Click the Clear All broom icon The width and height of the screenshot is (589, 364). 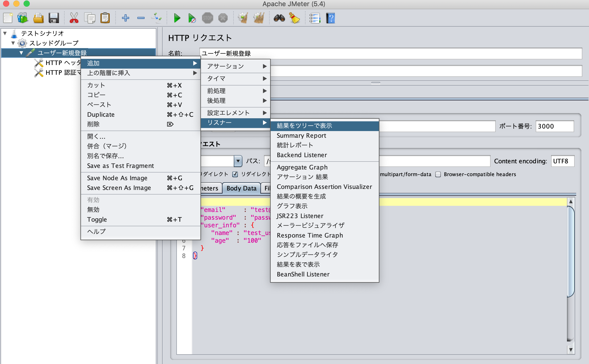(x=259, y=18)
